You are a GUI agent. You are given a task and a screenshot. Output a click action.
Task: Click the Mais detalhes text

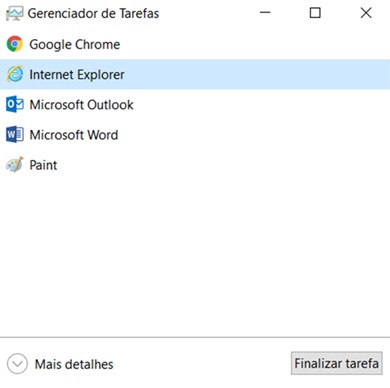(74, 364)
